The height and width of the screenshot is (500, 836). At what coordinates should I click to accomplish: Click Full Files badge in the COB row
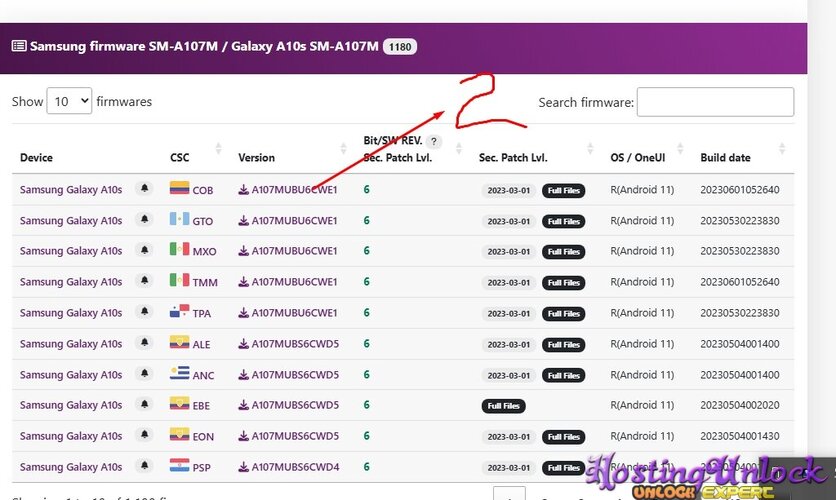564,191
